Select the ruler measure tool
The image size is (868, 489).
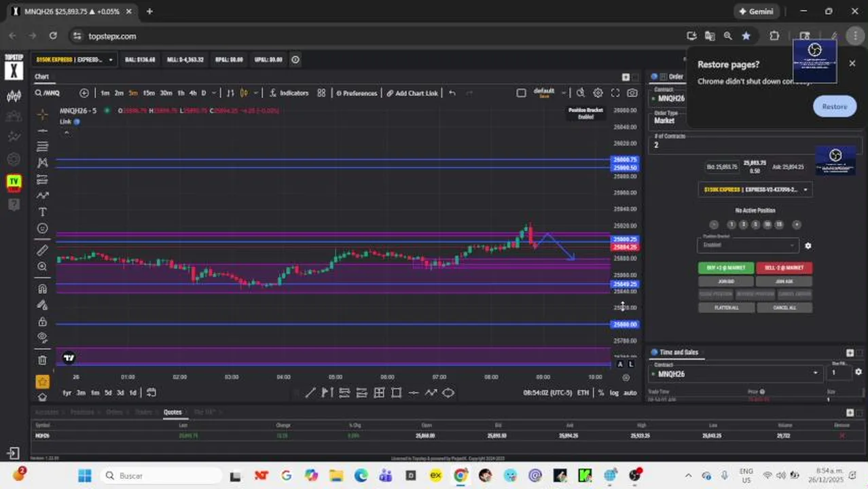point(42,250)
